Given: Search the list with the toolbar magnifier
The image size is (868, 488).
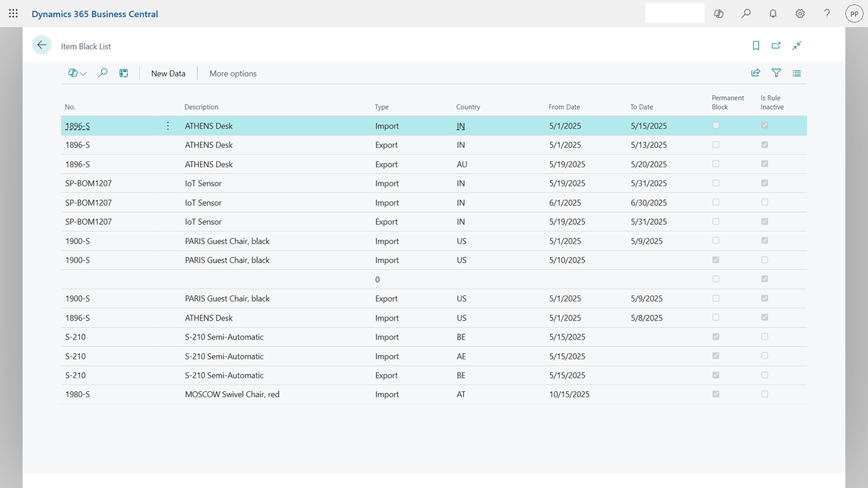Looking at the screenshot, I should [x=103, y=73].
